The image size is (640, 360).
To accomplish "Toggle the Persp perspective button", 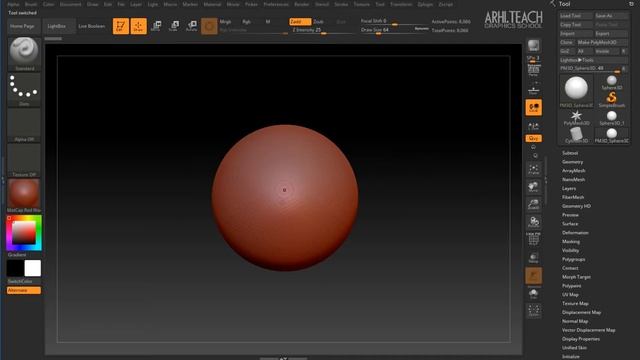I will point(533,70).
